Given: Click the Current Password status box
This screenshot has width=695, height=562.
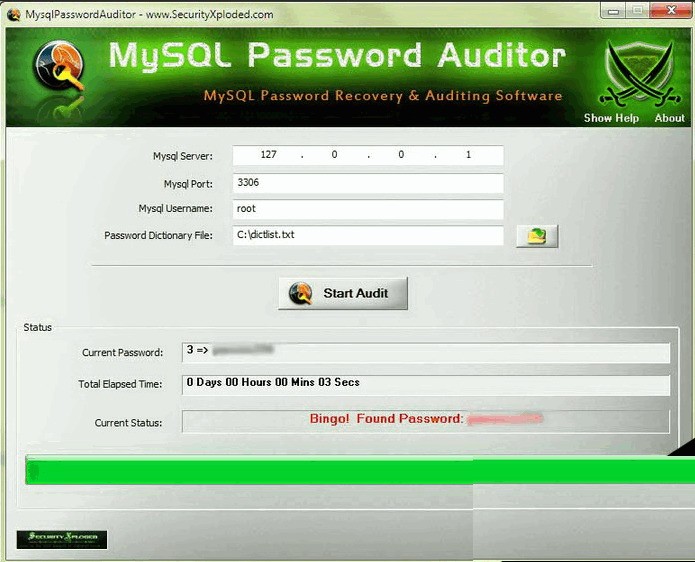Looking at the screenshot, I should [426, 352].
